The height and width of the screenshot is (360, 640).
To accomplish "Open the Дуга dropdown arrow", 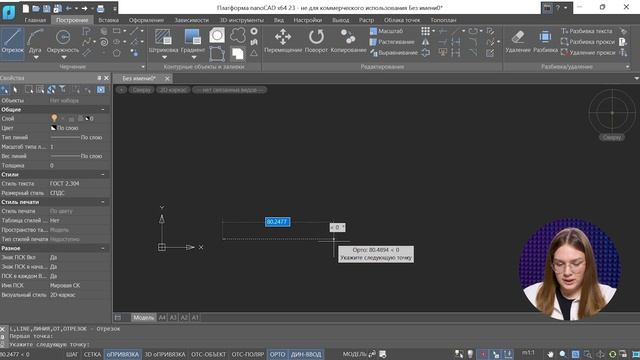I will pos(36,58).
